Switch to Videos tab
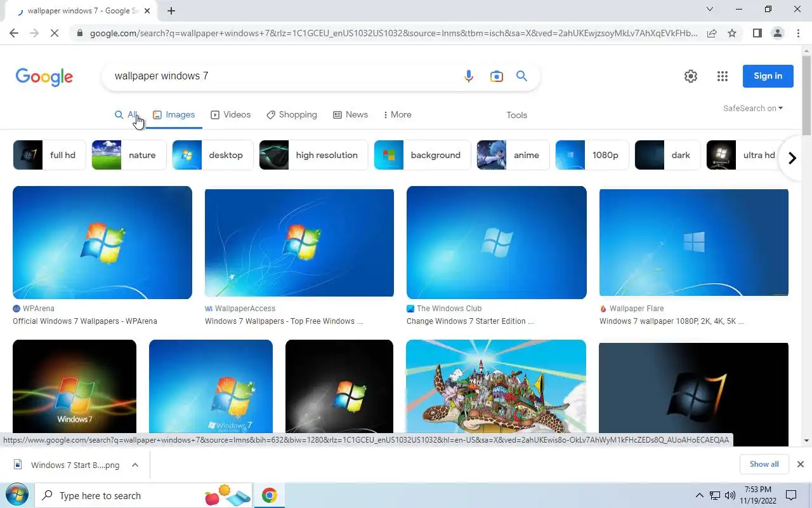The image size is (812, 508). click(x=231, y=115)
